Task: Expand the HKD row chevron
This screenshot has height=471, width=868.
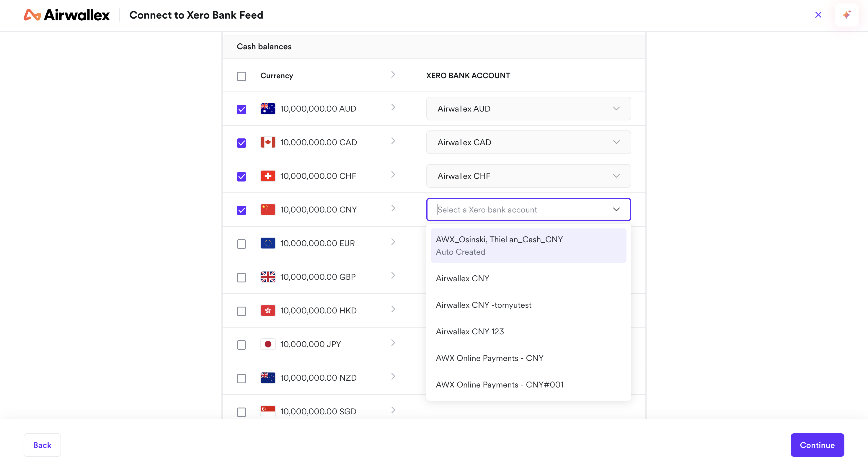Action: [393, 310]
